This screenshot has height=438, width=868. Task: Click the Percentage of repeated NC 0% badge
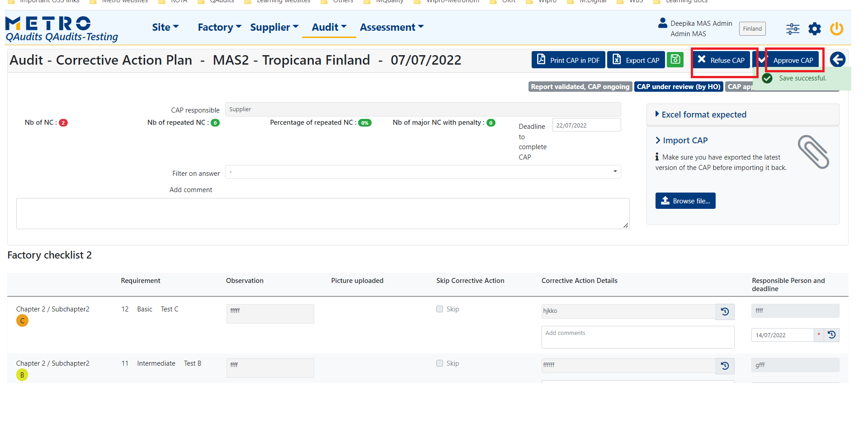point(364,122)
